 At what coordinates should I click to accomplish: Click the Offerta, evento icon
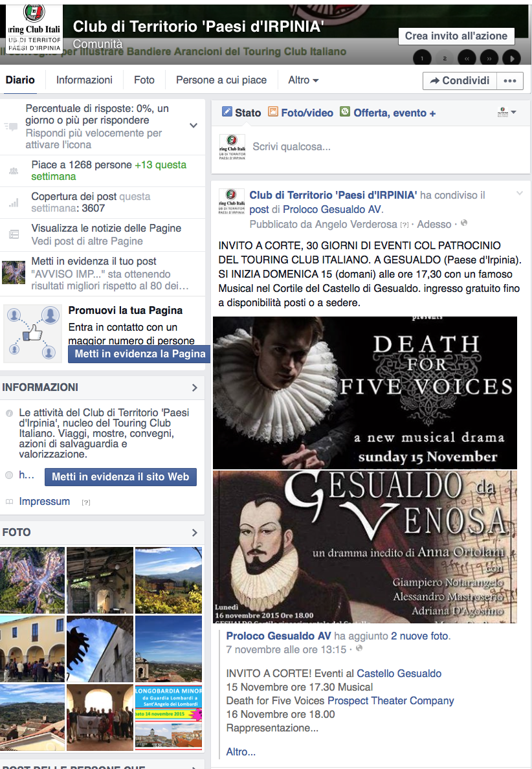(345, 112)
